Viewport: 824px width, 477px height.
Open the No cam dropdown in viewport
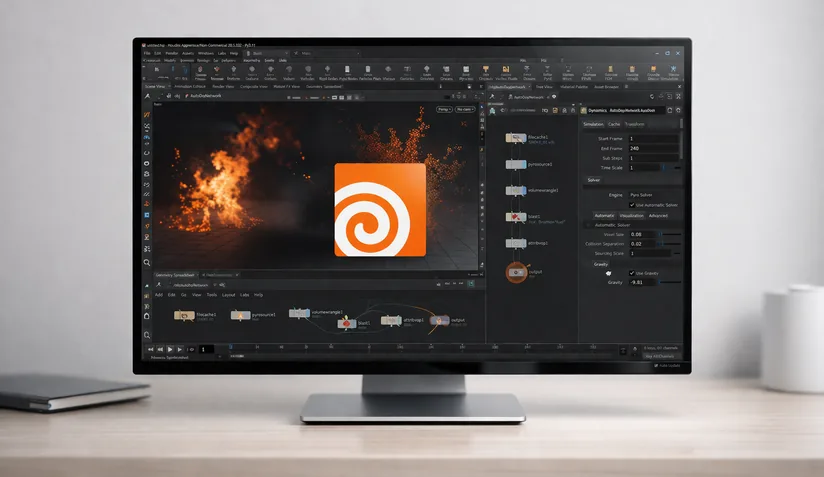464,108
